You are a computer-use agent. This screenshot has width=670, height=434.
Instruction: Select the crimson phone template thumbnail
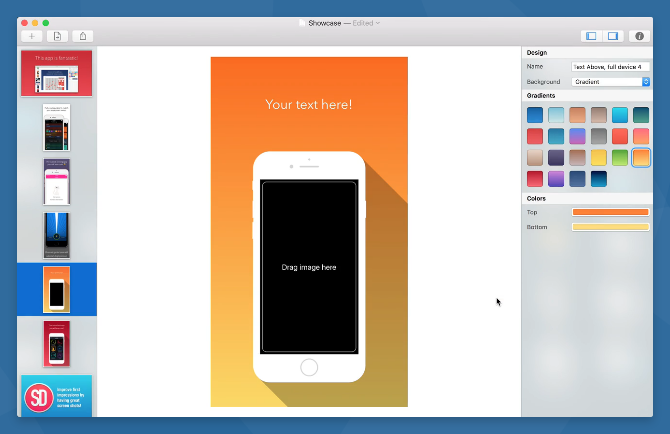[56, 343]
